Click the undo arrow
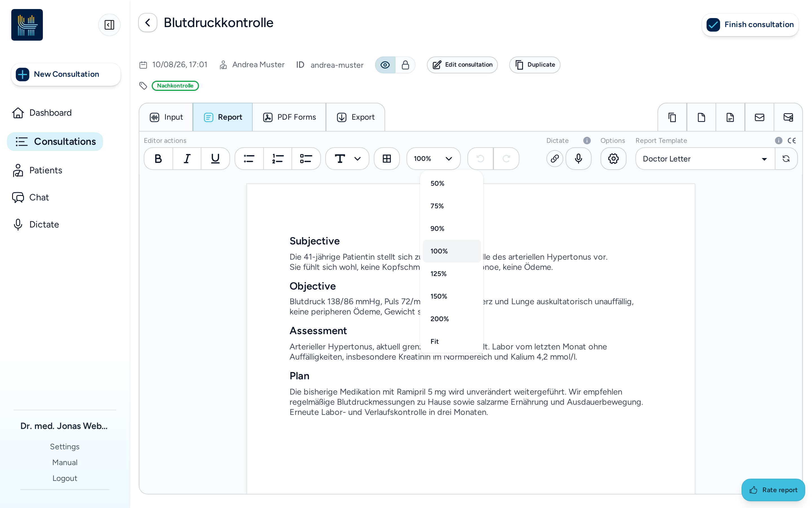Image resolution: width=812 pixels, height=508 pixels. [x=480, y=159]
